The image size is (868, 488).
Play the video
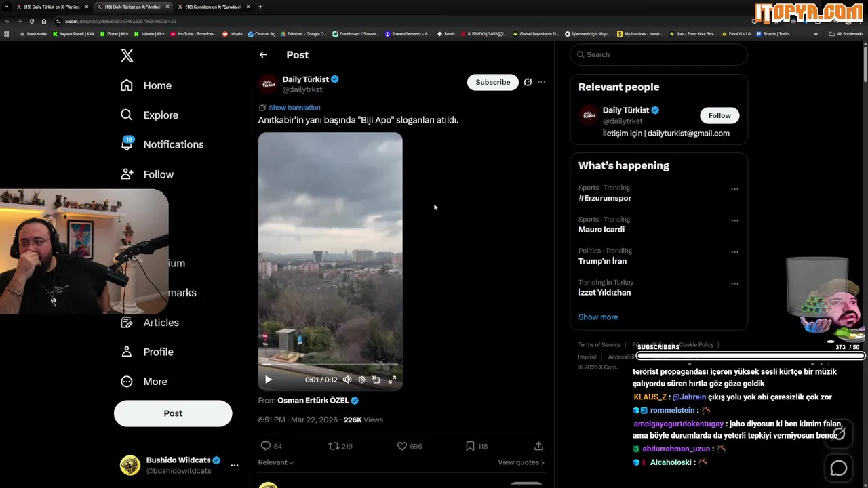[x=269, y=380]
